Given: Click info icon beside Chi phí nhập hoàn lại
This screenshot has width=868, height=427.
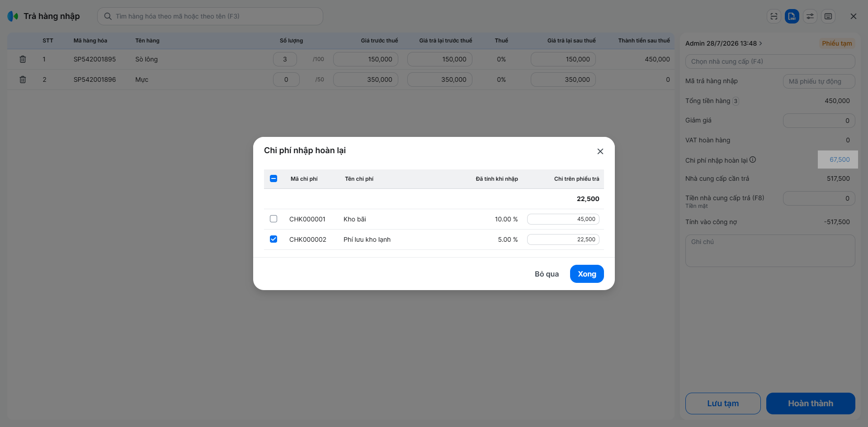Looking at the screenshot, I should tap(753, 160).
